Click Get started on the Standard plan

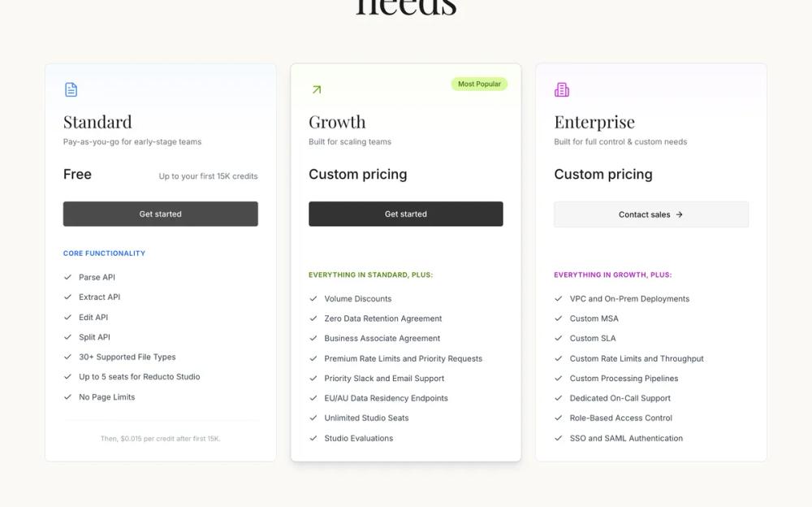[x=160, y=214]
